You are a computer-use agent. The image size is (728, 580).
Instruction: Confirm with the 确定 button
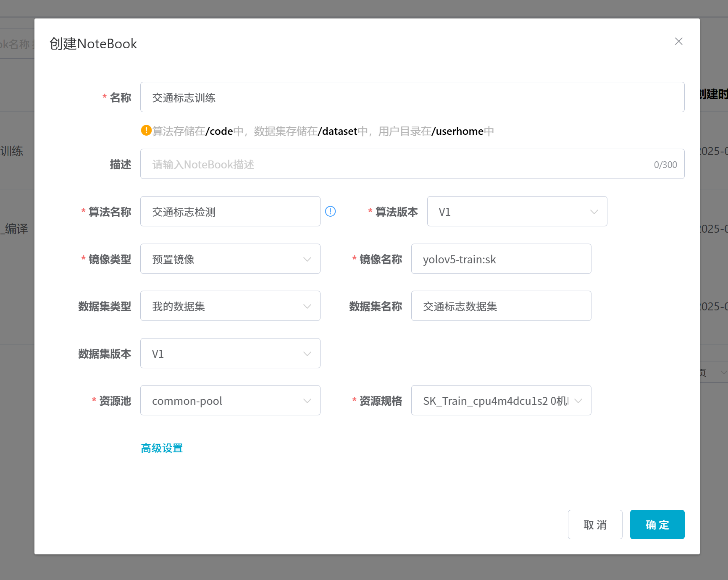click(x=657, y=525)
